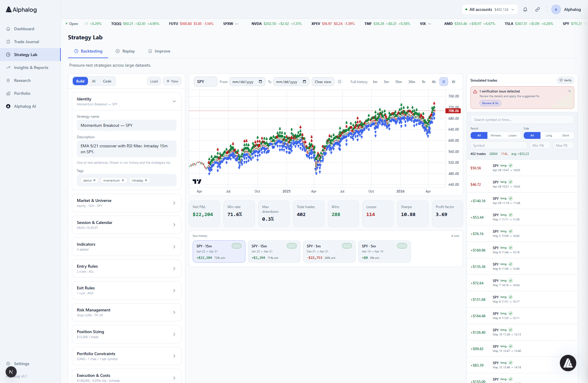Click the Alphalog logo
The height and width of the screenshot is (383, 588).
tap(21, 10)
